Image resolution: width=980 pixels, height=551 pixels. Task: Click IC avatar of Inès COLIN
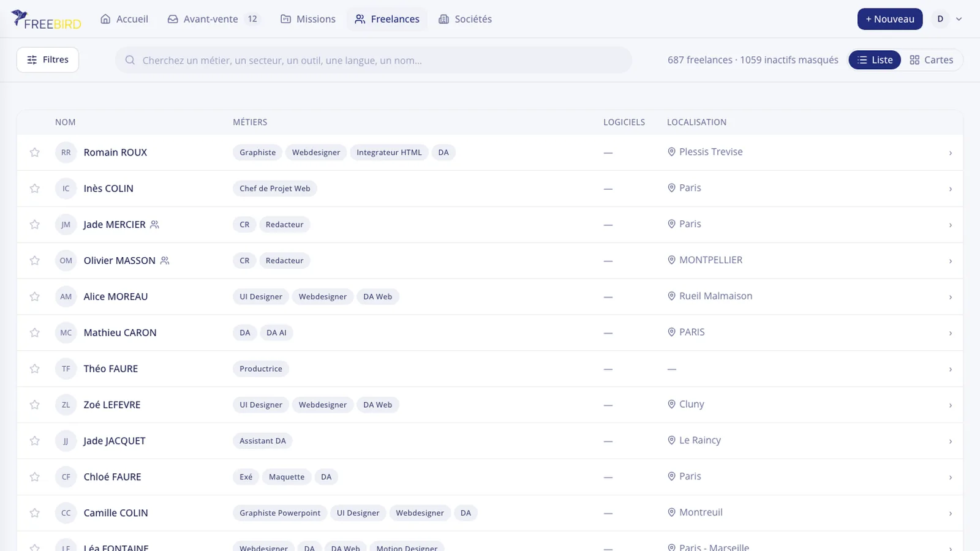point(66,189)
